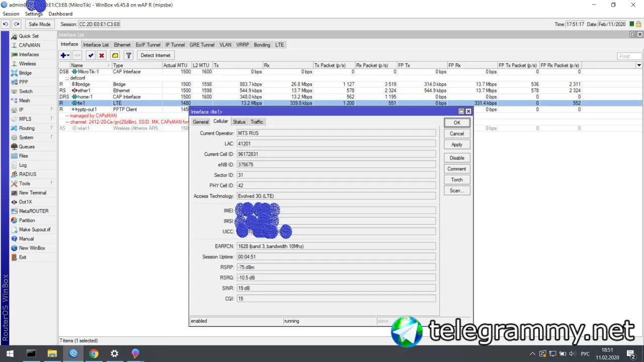Open Files section
The width and height of the screenshot is (644, 362).
pos(24,156)
